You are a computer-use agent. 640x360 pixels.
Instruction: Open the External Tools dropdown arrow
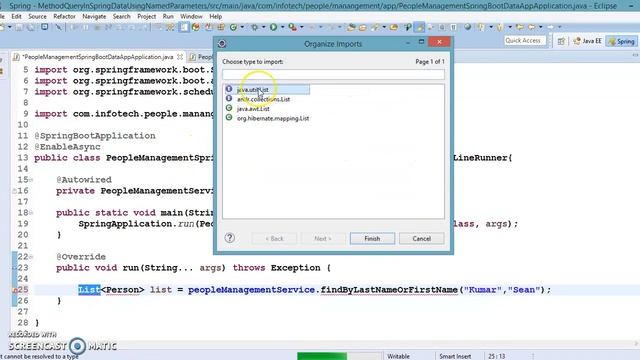coord(302,27)
